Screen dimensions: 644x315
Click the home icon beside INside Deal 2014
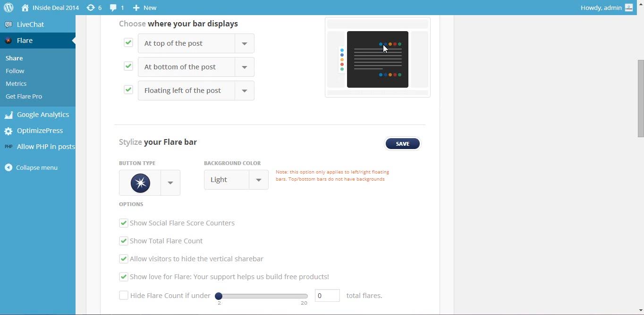point(25,8)
